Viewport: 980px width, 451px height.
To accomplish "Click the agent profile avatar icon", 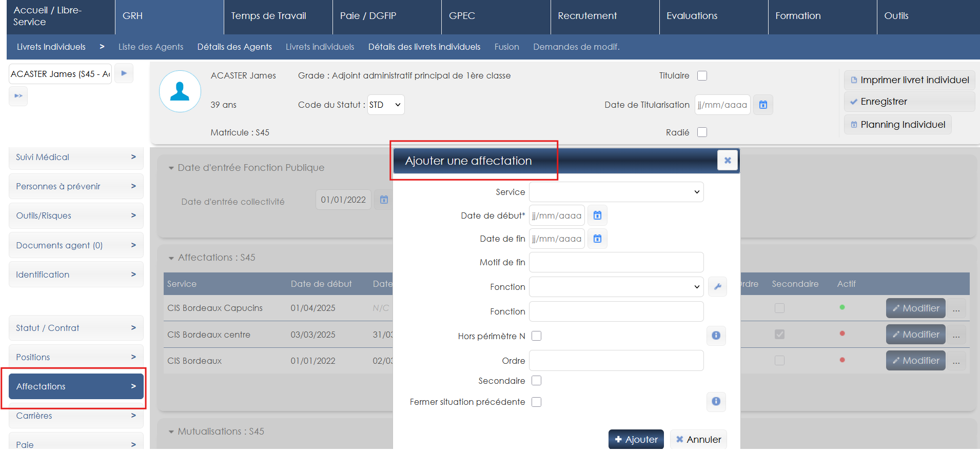I will pyautogui.click(x=180, y=91).
